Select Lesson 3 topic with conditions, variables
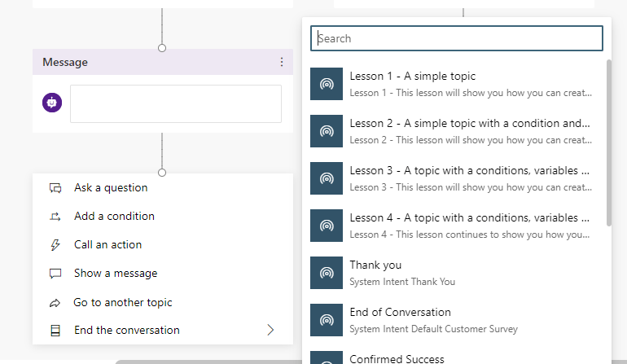This screenshot has width=627, height=364. coord(470,170)
